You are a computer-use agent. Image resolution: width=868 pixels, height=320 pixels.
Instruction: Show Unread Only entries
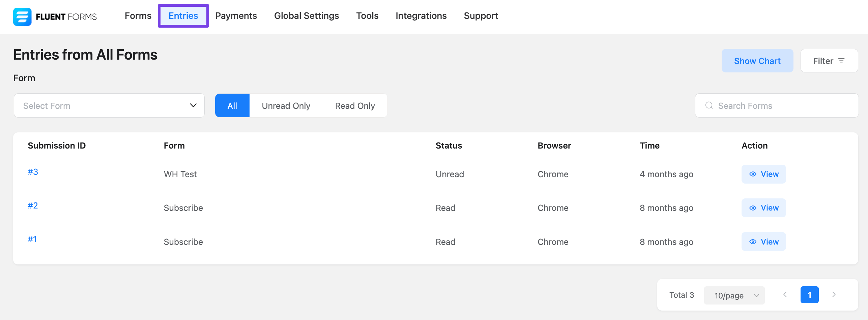[x=286, y=105]
